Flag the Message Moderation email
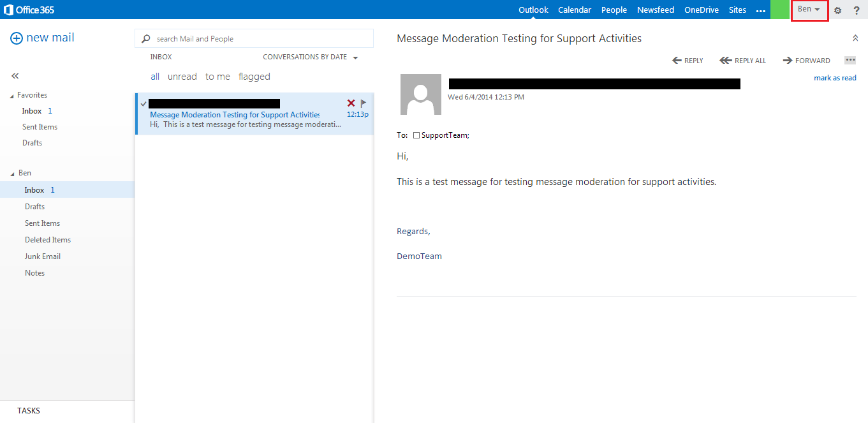The height and width of the screenshot is (423, 868). click(x=362, y=103)
